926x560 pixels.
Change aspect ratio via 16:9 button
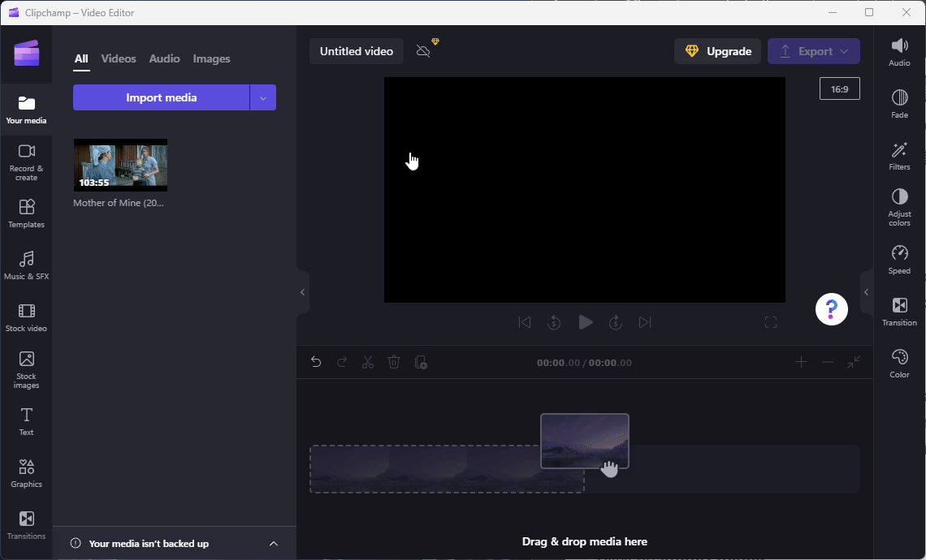839,88
